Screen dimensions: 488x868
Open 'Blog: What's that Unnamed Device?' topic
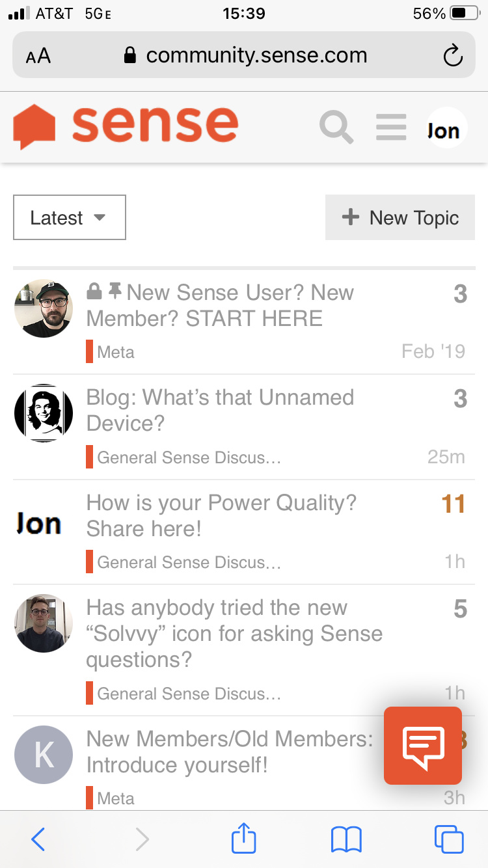[220, 410]
